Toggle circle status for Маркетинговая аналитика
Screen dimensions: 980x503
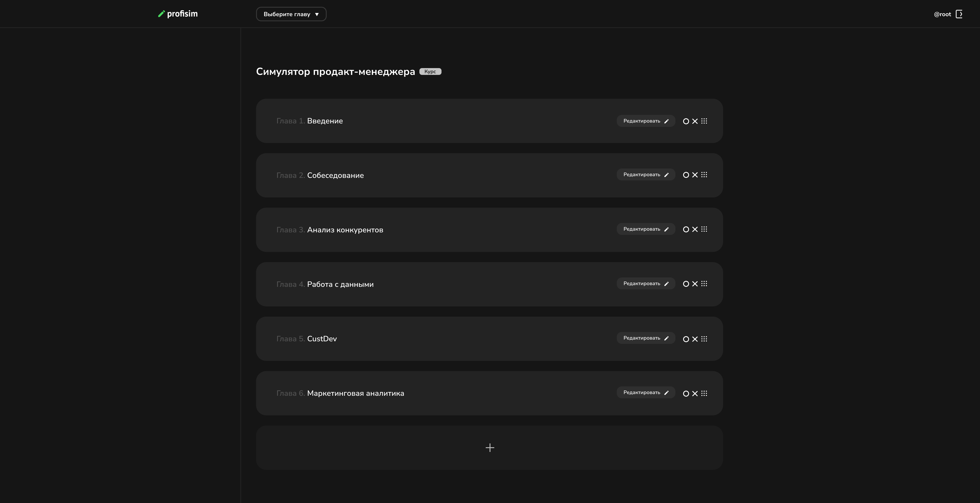tap(686, 393)
